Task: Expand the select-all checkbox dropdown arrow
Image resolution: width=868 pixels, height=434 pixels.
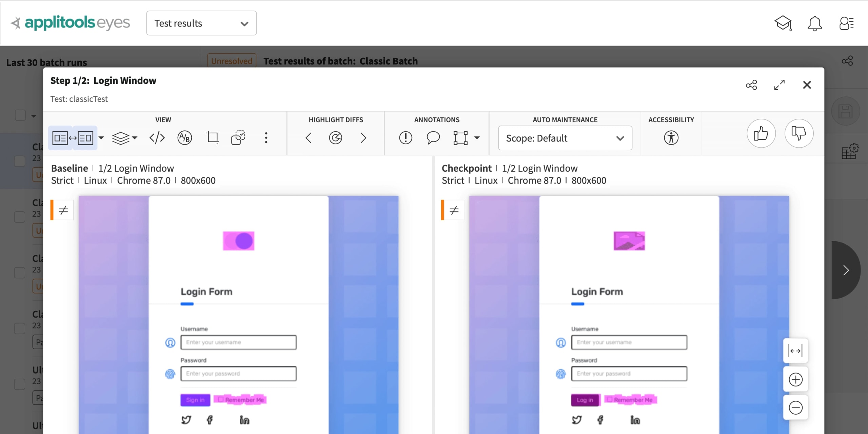Action: click(34, 116)
